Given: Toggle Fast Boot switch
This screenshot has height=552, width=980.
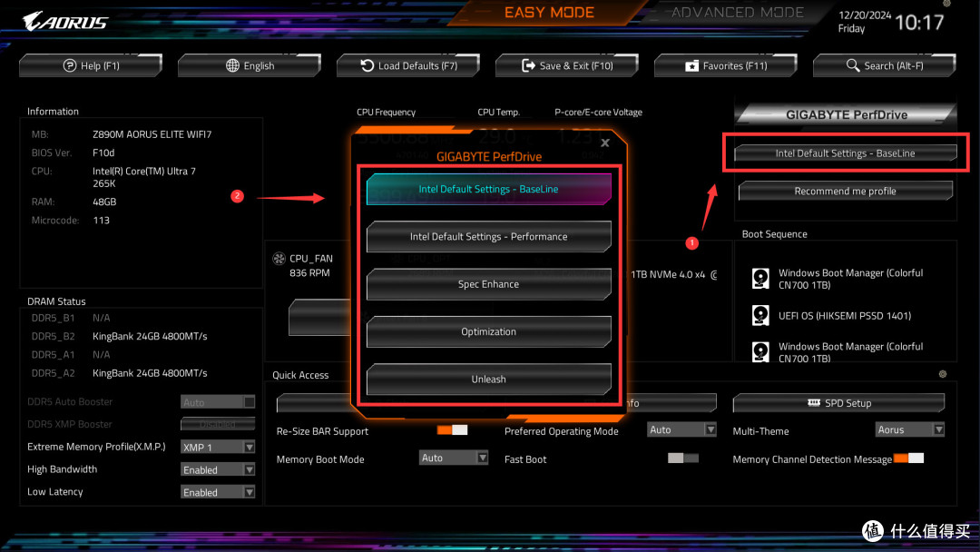Looking at the screenshot, I should [x=683, y=458].
